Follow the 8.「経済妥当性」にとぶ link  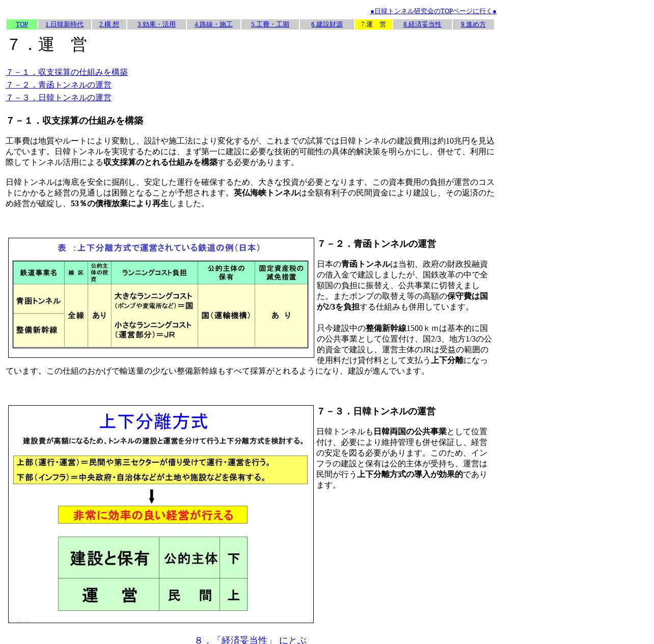click(251, 640)
